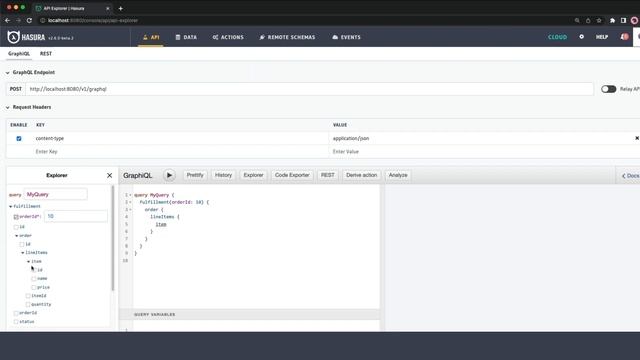Click the Prettify button
This screenshot has height=360, width=640.
pos(195,175)
